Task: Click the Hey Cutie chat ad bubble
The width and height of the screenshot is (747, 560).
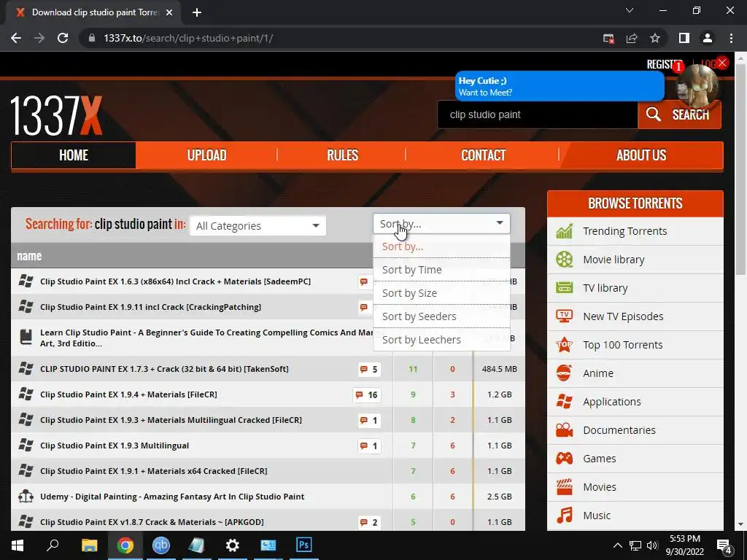Action: click(560, 86)
